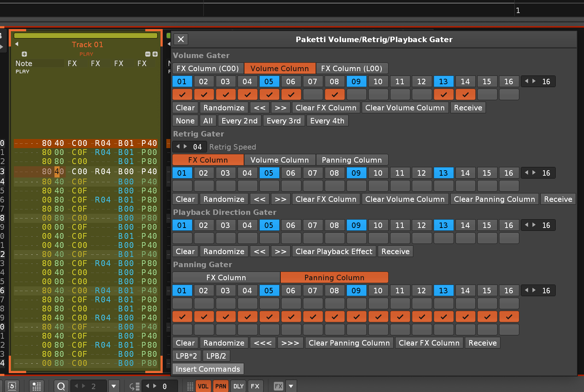Viewport: 584px width, 392px height.
Task: Click the Insert Commands button
Action: (x=208, y=369)
